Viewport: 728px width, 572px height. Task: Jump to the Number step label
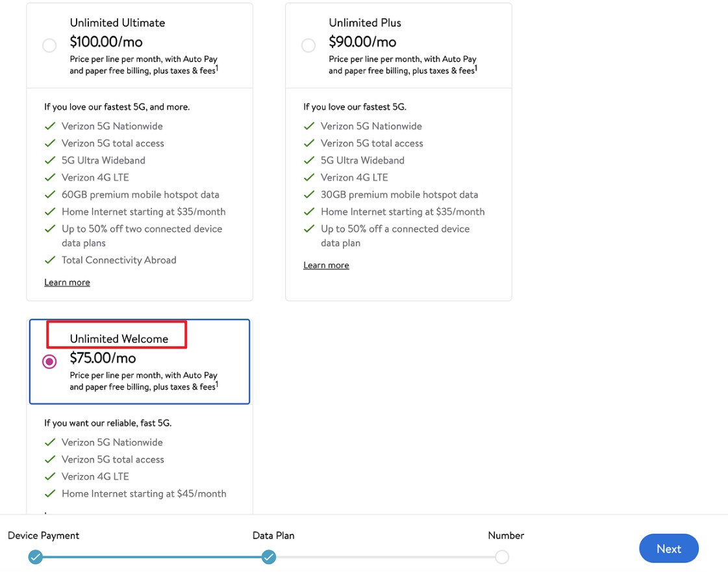(x=506, y=536)
